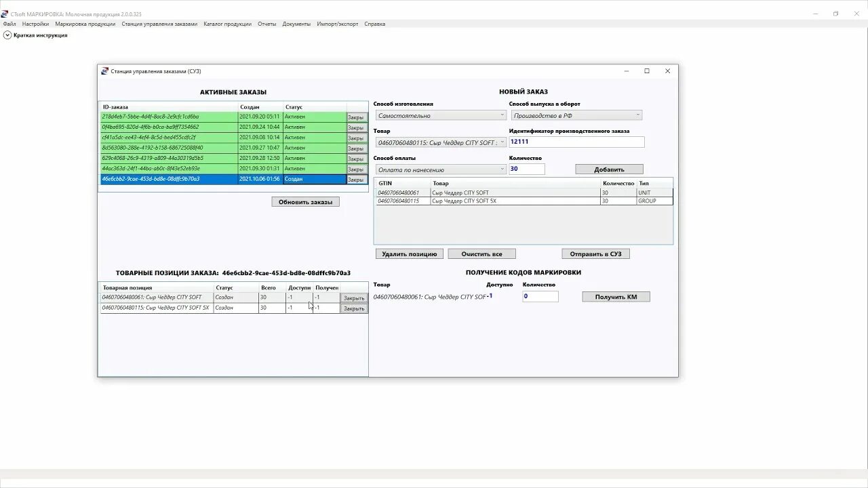Viewport: 868px width, 488px height.
Task: Open the Импорт/экспорт menu
Action: [x=337, y=24]
